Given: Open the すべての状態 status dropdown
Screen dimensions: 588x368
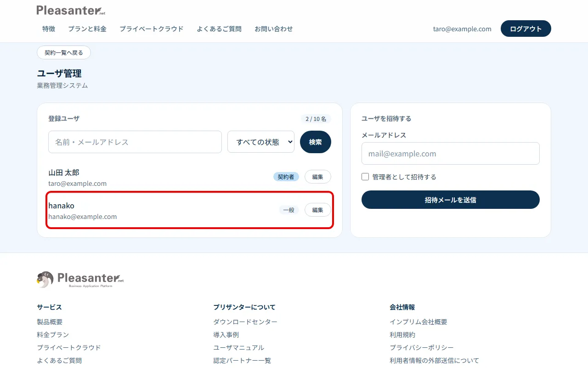Looking at the screenshot, I should click(261, 142).
